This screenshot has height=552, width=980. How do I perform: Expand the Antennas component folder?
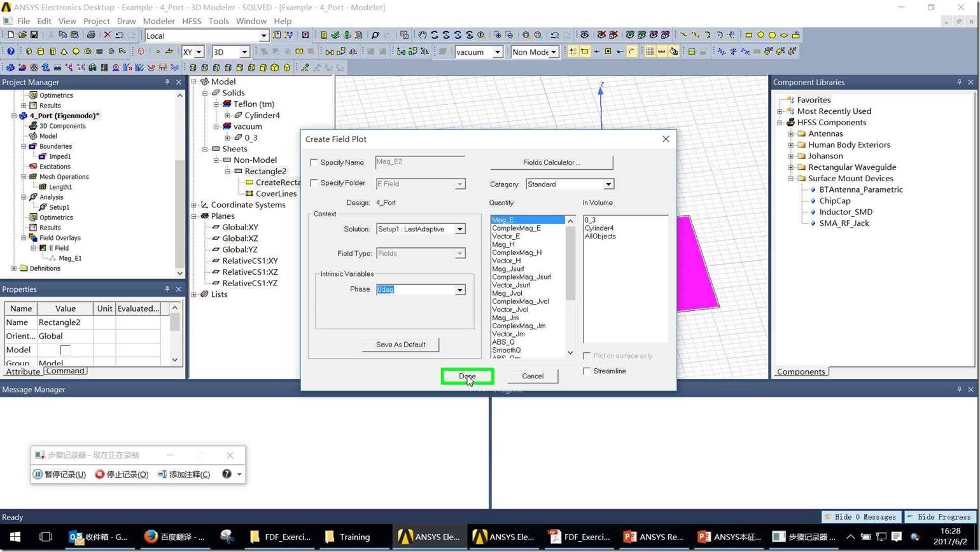coord(791,134)
